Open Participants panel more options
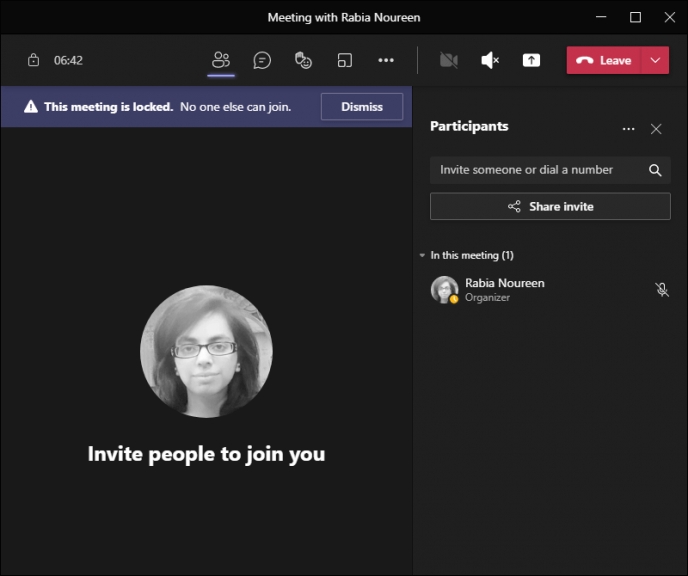This screenshot has width=688, height=576. click(628, 129)
